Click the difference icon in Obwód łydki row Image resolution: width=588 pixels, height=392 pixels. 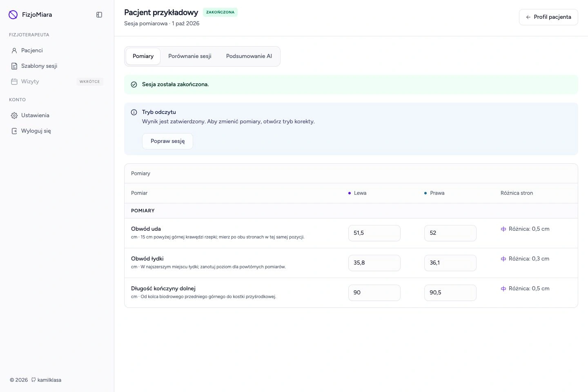click(x=503, y=259)
